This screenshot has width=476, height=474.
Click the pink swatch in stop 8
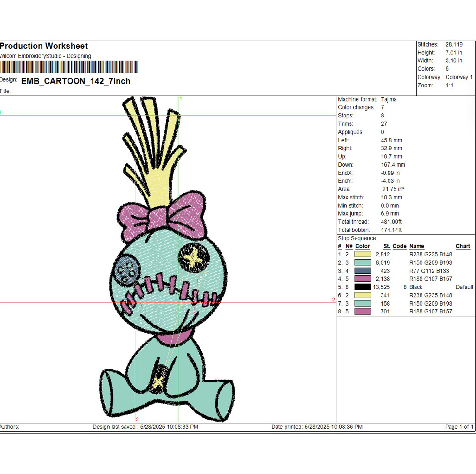363,311
